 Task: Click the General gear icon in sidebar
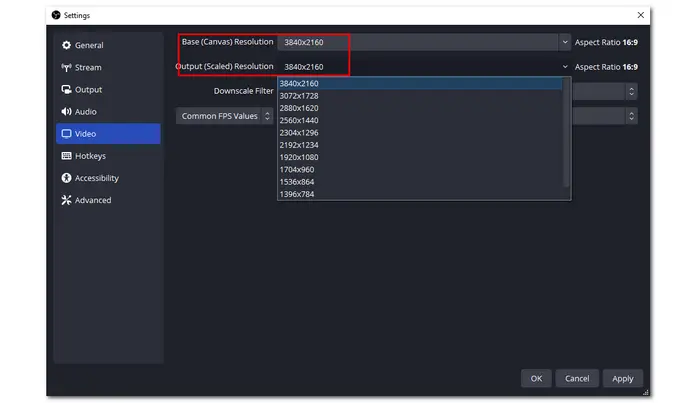pos(66,45)
